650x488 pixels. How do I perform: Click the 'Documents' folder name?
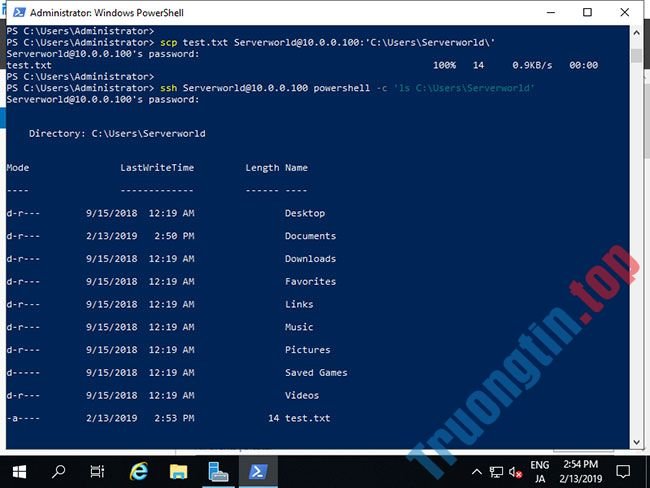[310, 236]
